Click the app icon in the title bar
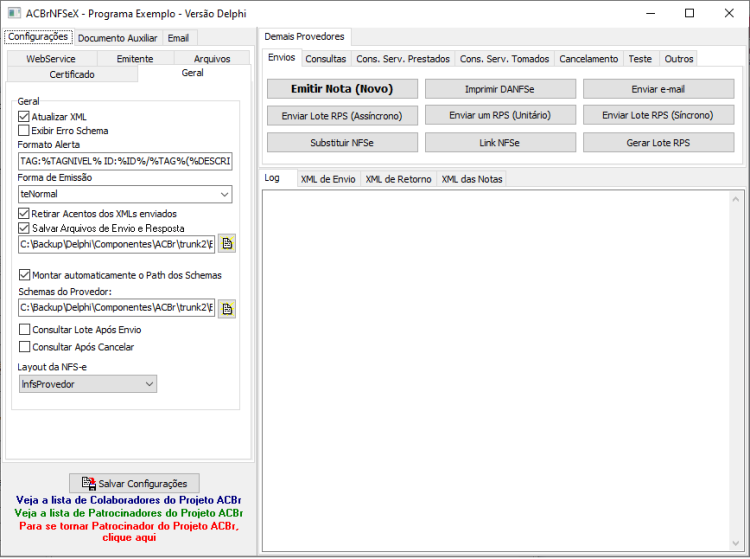Screen dimensions: 750x559 point(14,13)
